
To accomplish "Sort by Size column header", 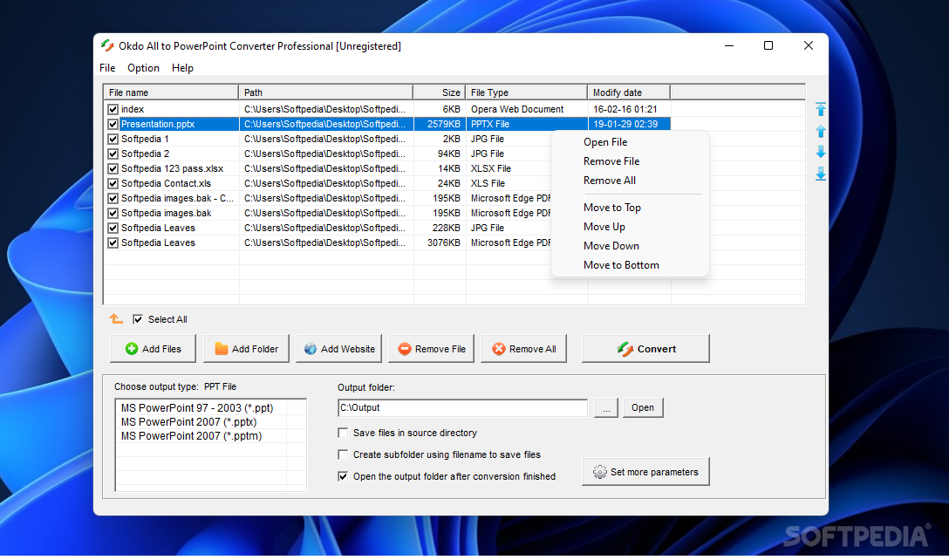I will point(440,92).
